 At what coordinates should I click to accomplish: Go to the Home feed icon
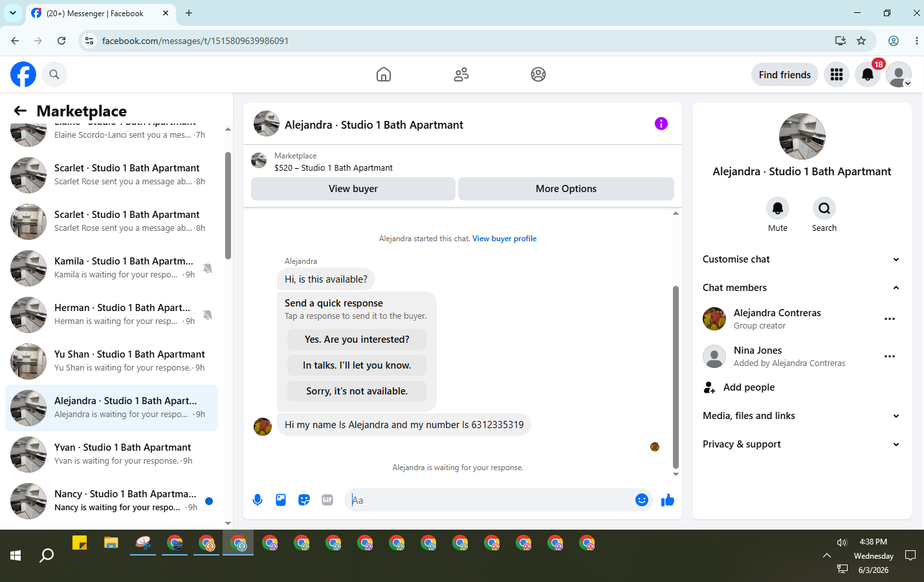(x=384, y=74)
